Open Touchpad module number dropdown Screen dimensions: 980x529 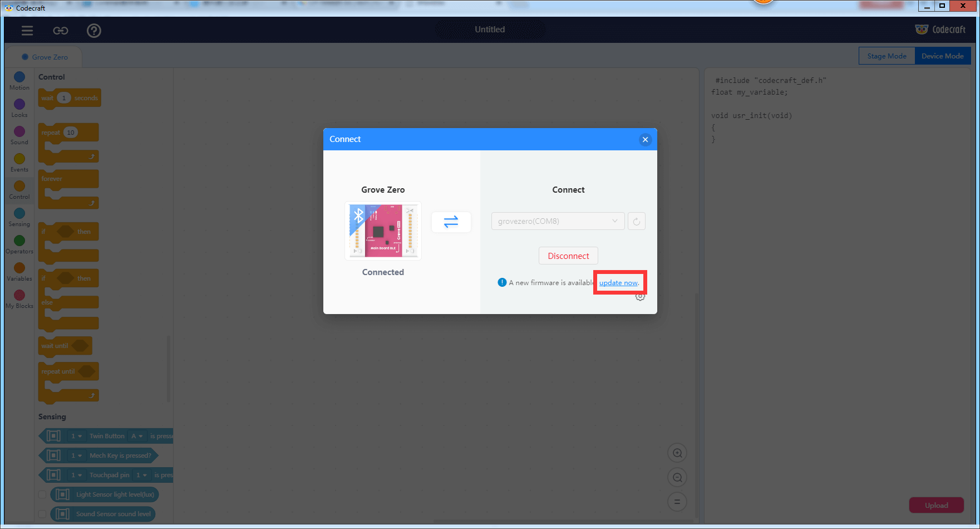click(x=76, y=475)
